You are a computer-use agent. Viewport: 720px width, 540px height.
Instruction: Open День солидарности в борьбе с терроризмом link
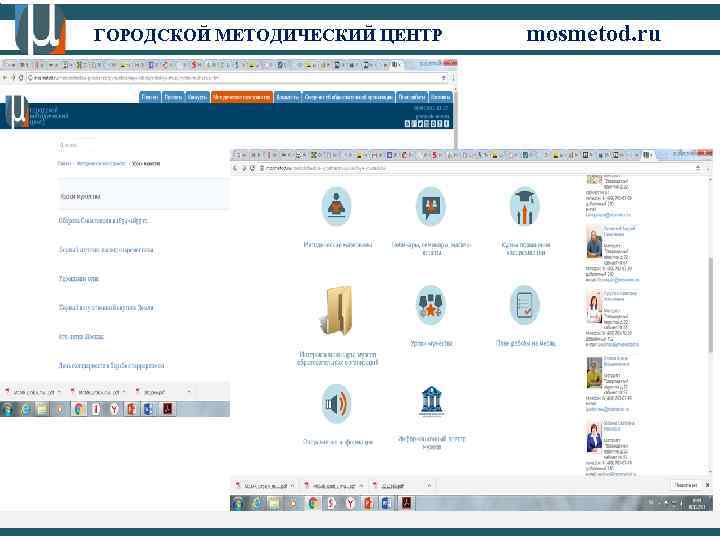click(x=111, y=366)
